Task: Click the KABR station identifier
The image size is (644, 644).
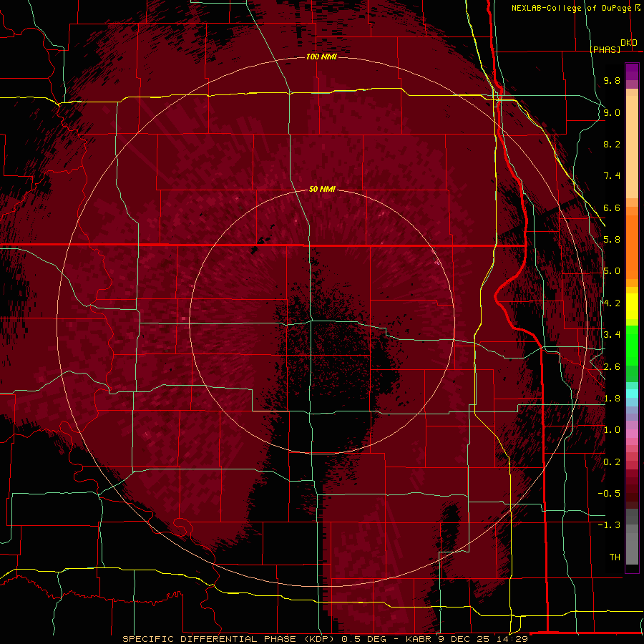Action: [419, 639]
